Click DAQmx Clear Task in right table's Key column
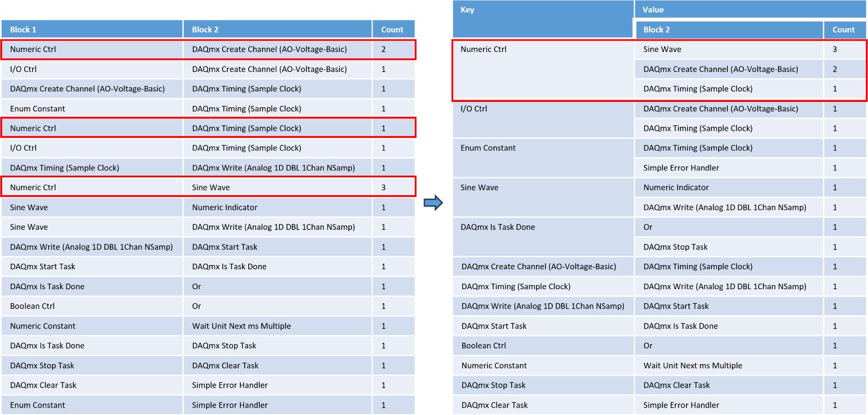Screen dimensions: 868x415 (x=494, y=405)
